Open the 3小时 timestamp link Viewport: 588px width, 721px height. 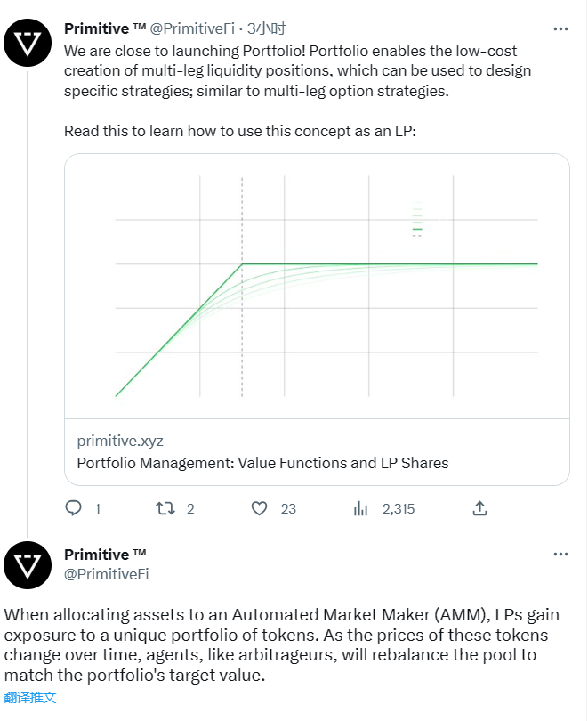coord(266,28)
